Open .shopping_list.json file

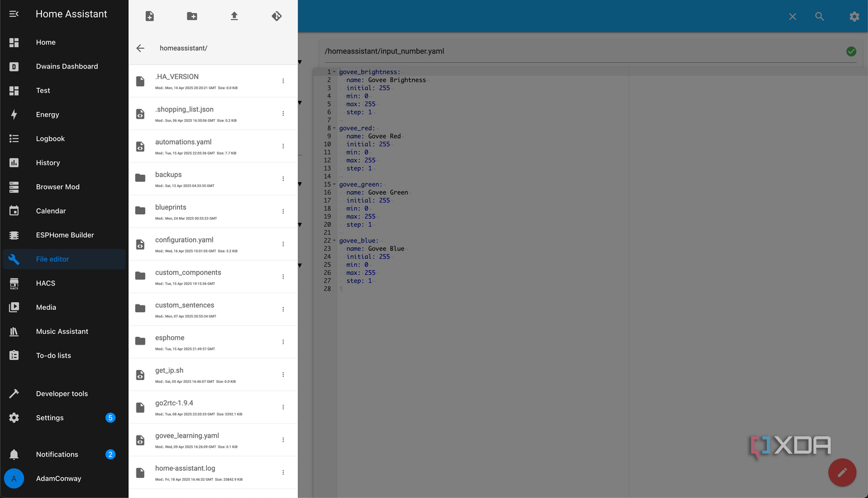(x=213, y=113)
